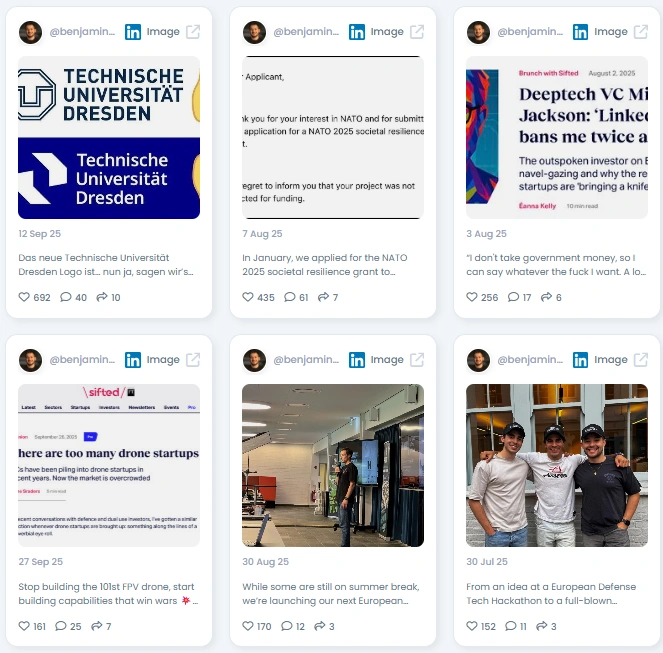Open the Technische Universität Dresden logo image
The height and width of the screenshot is (653, 663).
[109, 137]
